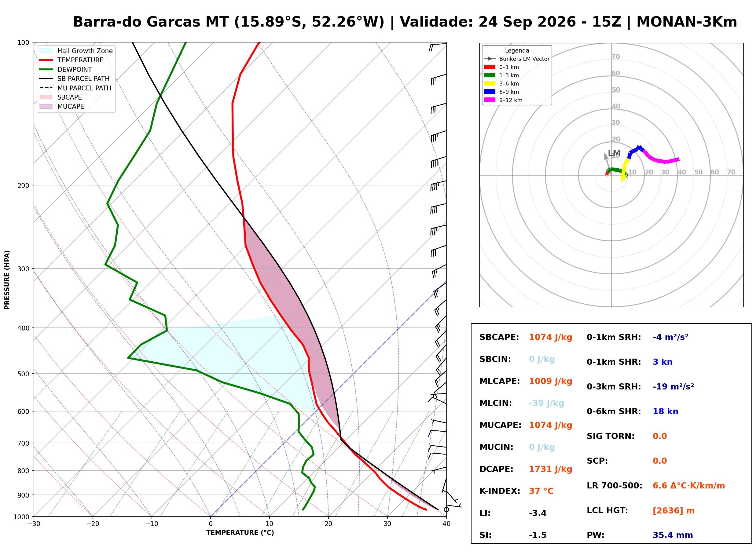Click the Hail Growth Zone legend swatch
756x559 pixels.
pos(46,51)
